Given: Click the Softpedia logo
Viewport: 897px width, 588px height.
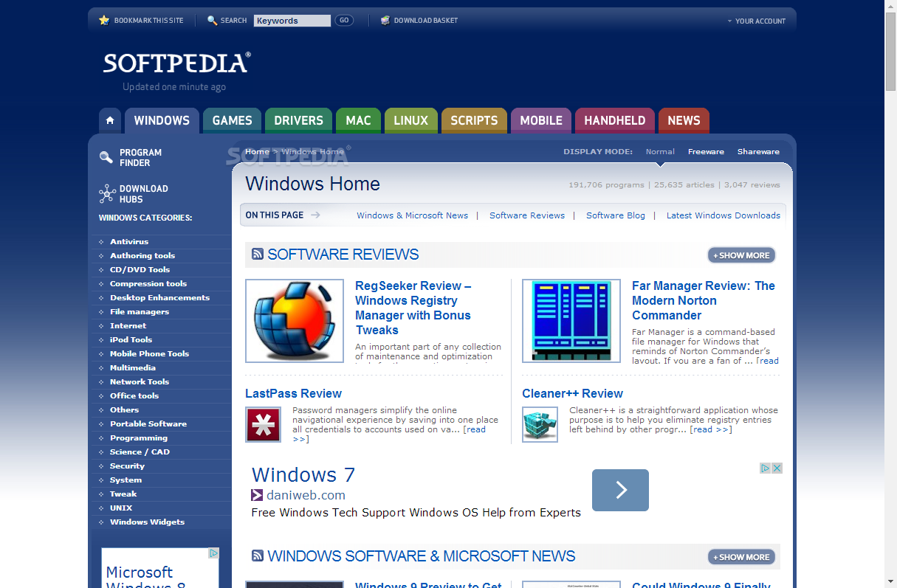Looking at the screenshot, I should pyautogui.click(x=177, y=63).
